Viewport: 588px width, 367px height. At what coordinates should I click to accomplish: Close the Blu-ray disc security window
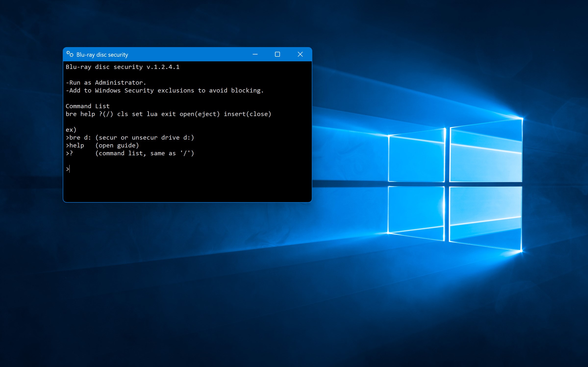pyautogui.click(x=300, y=54)
